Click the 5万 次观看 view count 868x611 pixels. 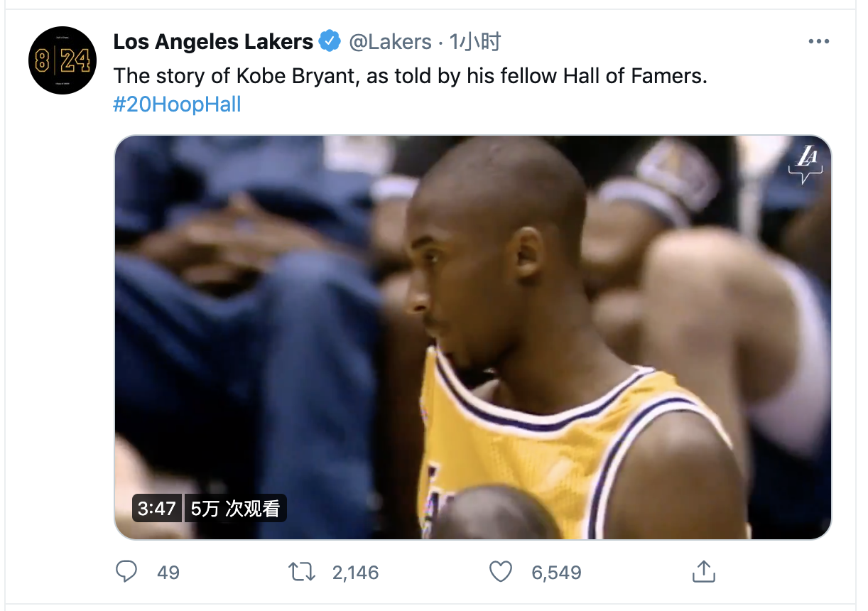(235, 509)
